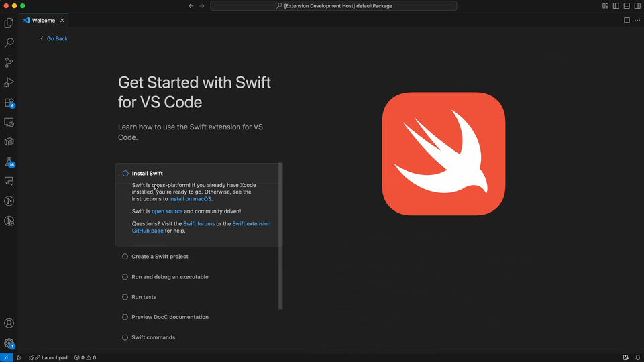
Task: Click the walkthrough steps scrollbar
Action: tap(280, 236)
